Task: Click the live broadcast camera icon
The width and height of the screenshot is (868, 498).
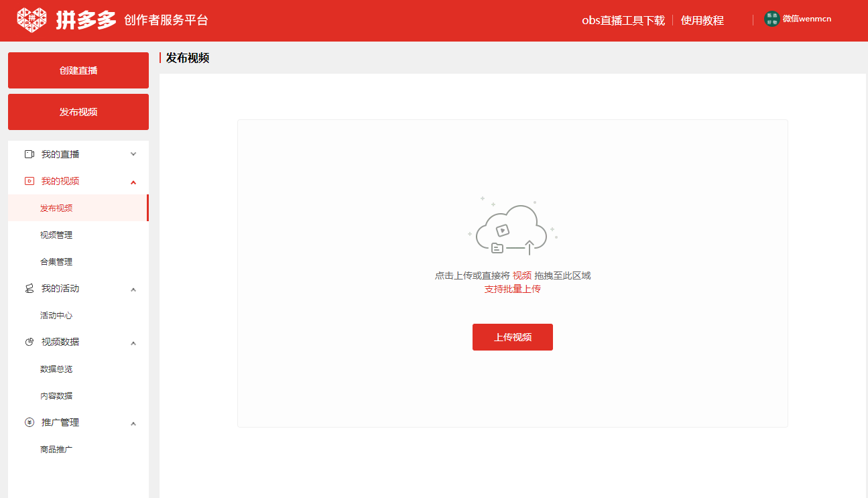Action: point(29,154)
